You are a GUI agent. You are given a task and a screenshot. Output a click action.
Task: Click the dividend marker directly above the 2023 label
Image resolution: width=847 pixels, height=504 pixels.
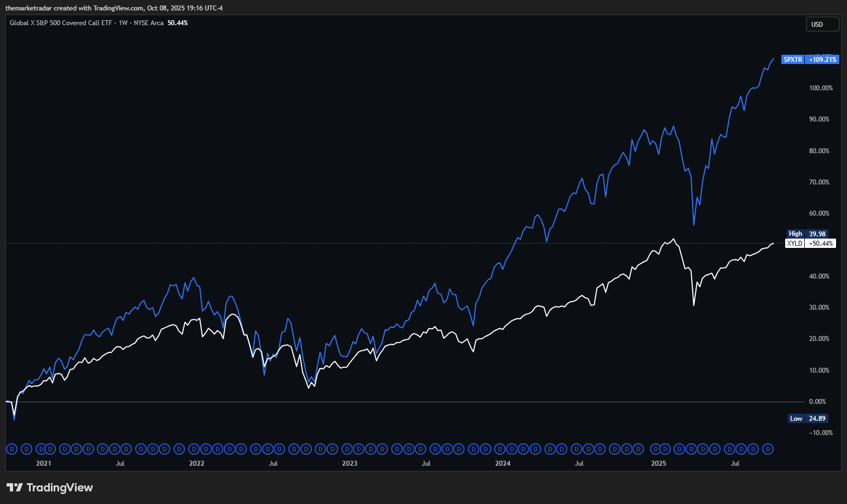347,449
